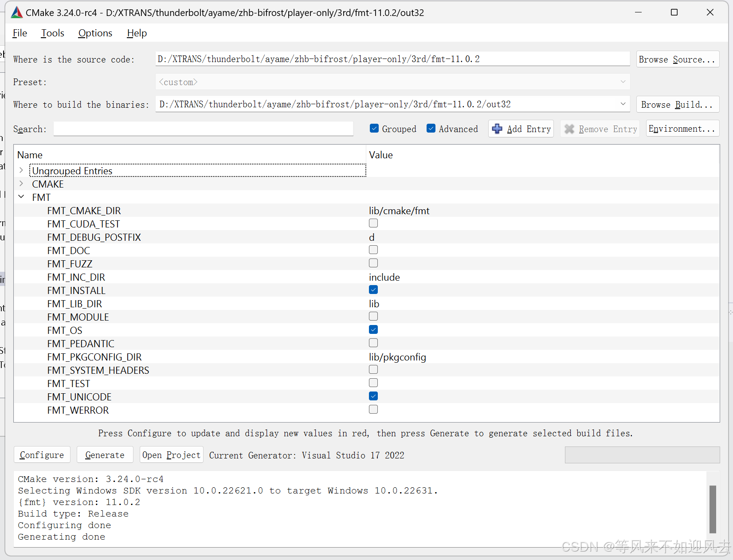733x560 pixels.
Task: Click '{fmt} version: 11.0.2' log line
Action: point(79,502)
